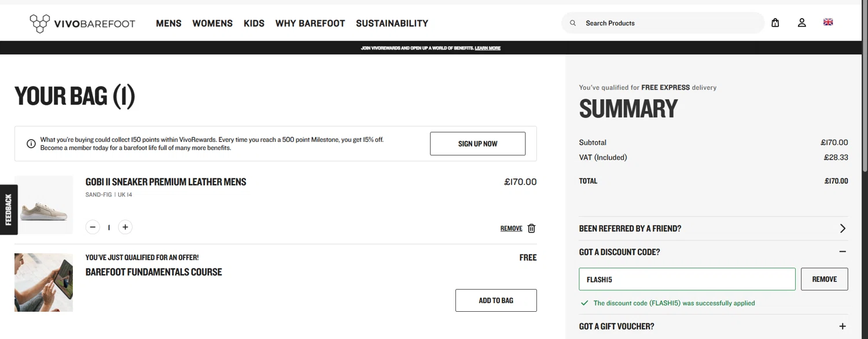Image resolution: width=868 pixels, height=339 pixels.
Task: Open the Womens menu
Action: click(212, 23)
